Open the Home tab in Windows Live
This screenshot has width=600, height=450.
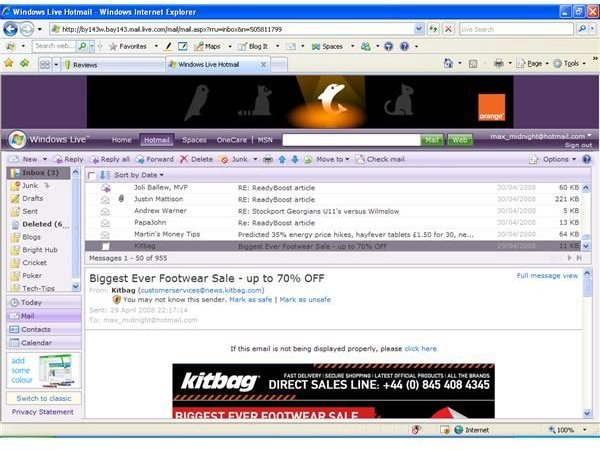tap(121, 140)
